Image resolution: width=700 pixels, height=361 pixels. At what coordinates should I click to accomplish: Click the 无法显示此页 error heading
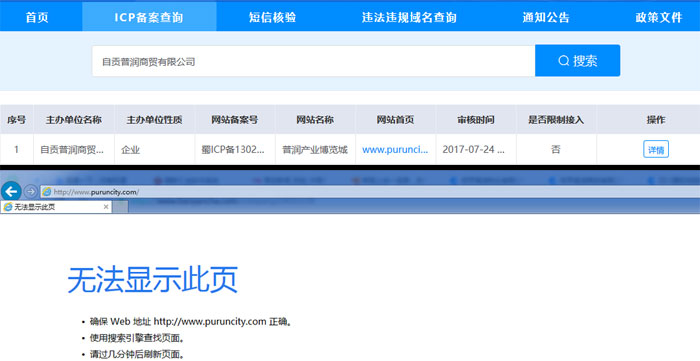pos(152,280)
